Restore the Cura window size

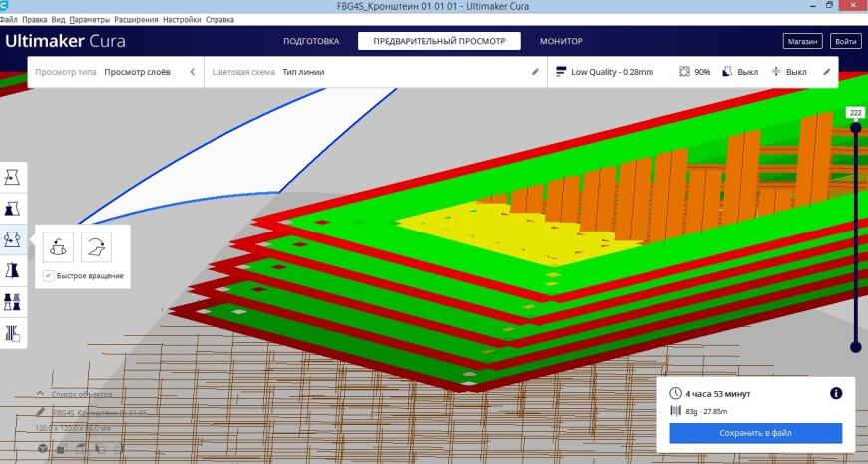point(829,5)
